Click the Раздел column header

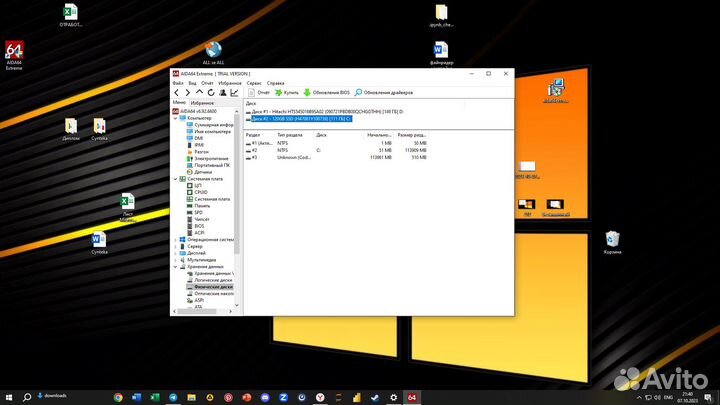pos(253,135)
